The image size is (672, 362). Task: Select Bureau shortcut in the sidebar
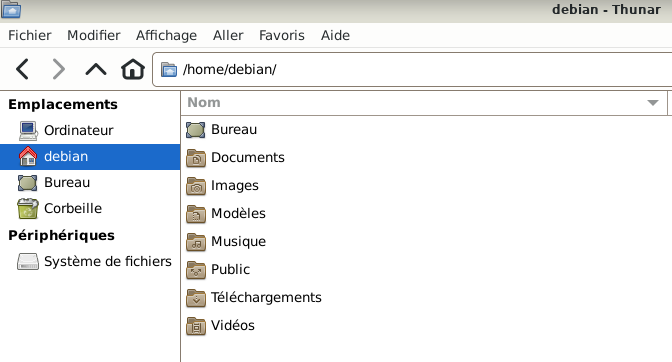54,182
